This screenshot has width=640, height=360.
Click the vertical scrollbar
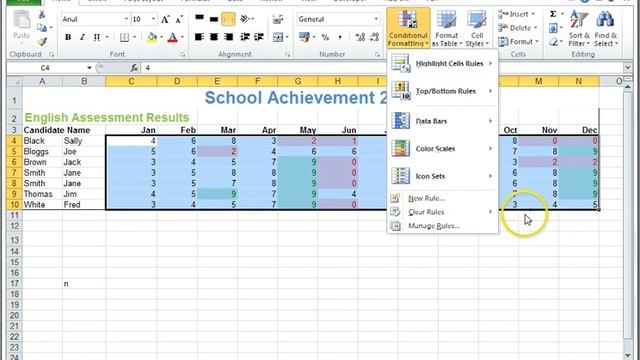click(x=627, y=216)
